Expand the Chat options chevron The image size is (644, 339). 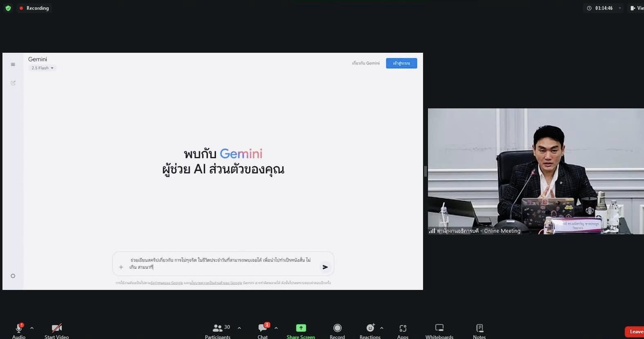[276, 328]
